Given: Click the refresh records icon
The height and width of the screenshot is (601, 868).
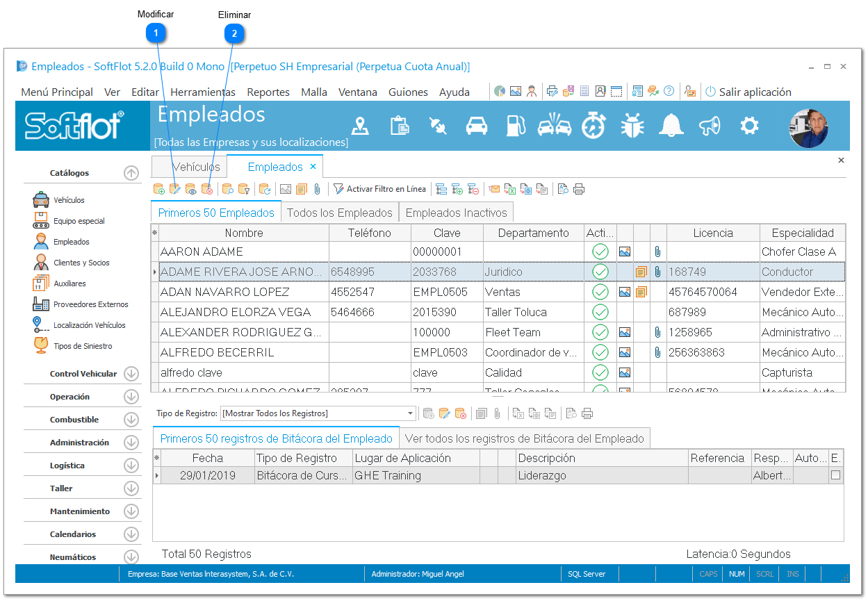Looking at the screenshot, I should [265, 189].
